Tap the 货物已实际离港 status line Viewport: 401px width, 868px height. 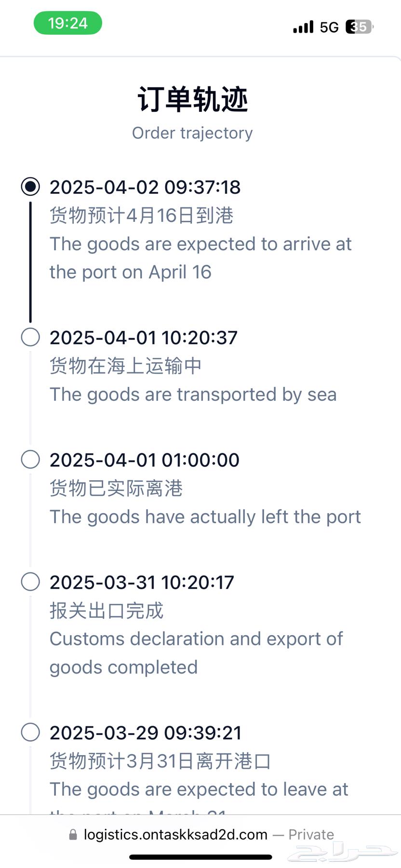pos(116,488)
